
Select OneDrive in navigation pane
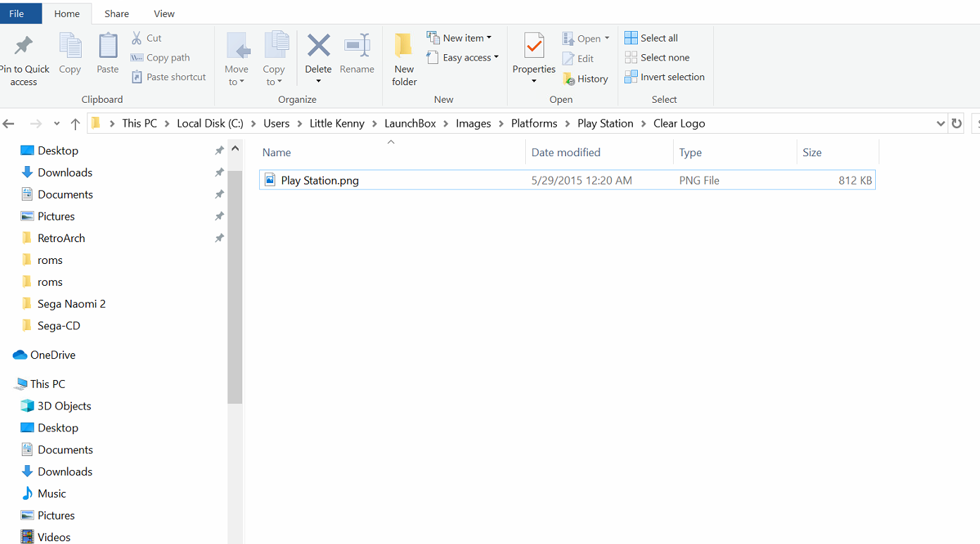click(53, 355)
